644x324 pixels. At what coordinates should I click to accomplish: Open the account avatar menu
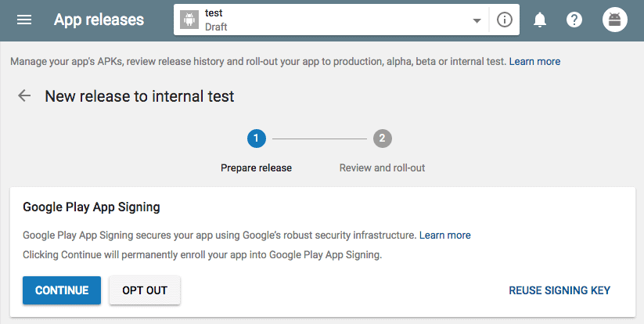614,20
